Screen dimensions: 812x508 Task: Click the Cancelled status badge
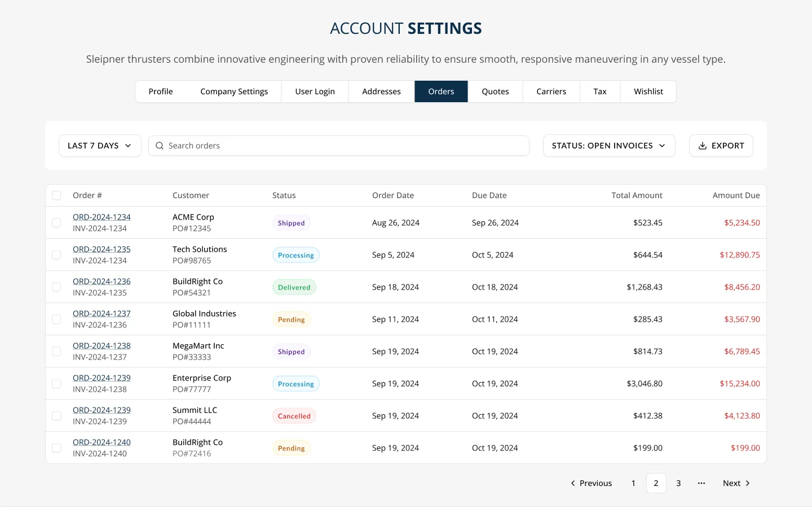(294, 416)
